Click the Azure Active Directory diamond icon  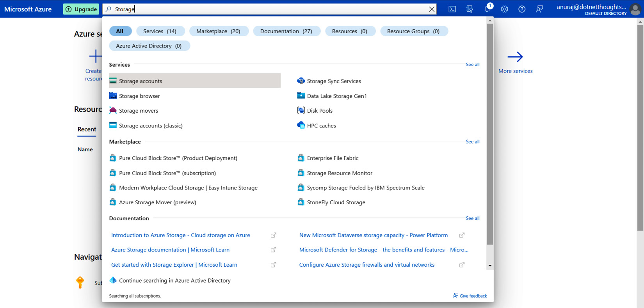(x=113, y=280)
